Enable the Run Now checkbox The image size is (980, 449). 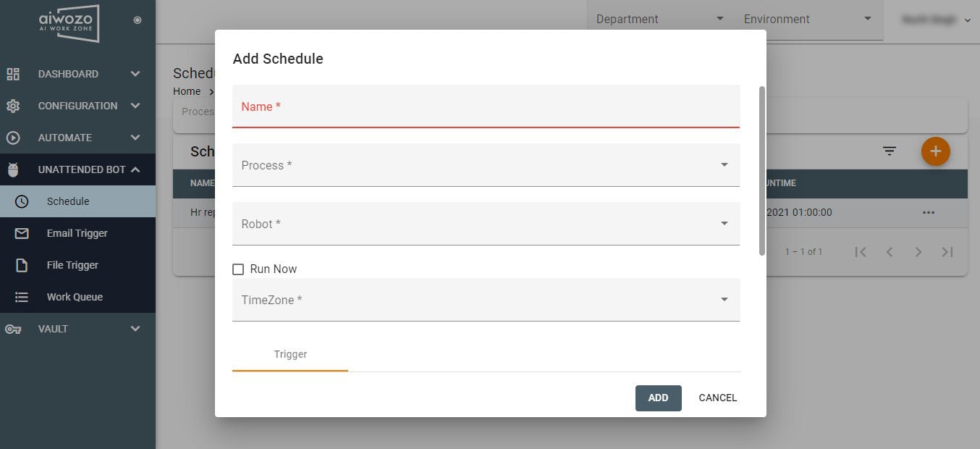[238, 269]
